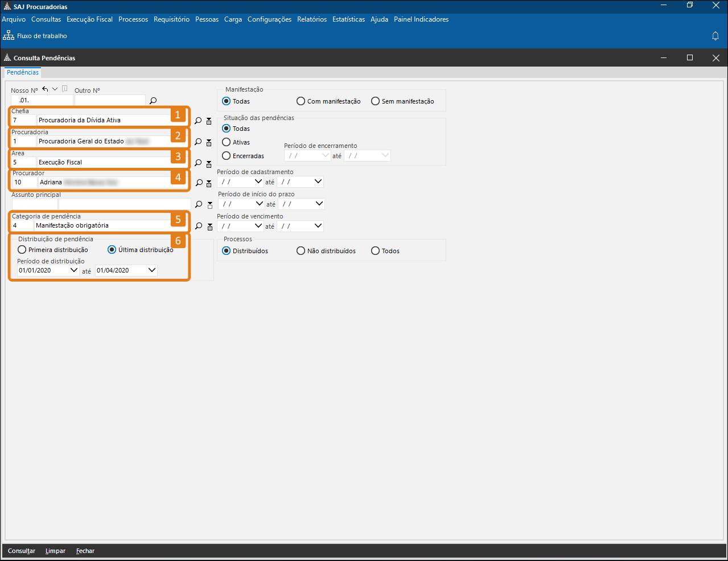Open the Período de vencimento start date dropdown
The image size is (728, 561).
tap(258, 226)
